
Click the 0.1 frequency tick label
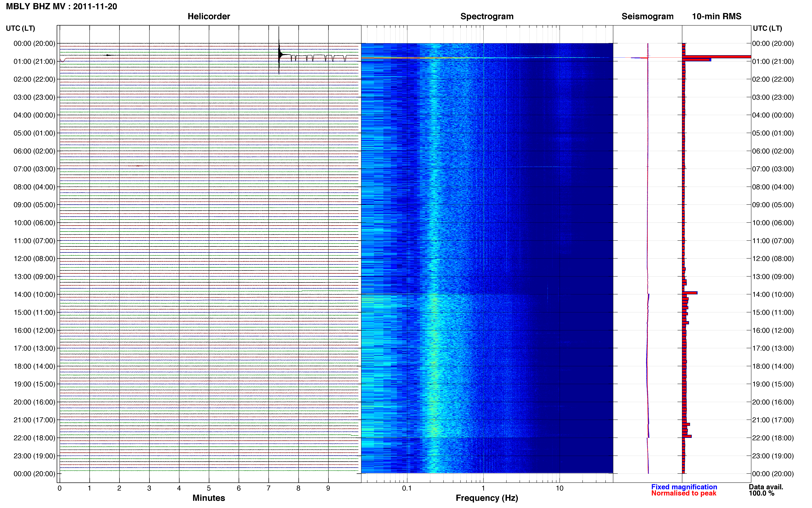[x=407, y=488]
